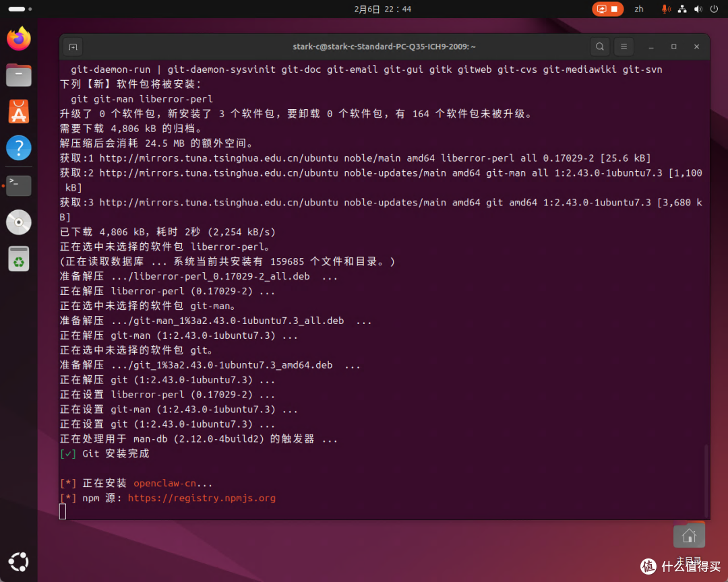Open the Home folder desktop icon
The image size is (728, 582).
[689, 536]
